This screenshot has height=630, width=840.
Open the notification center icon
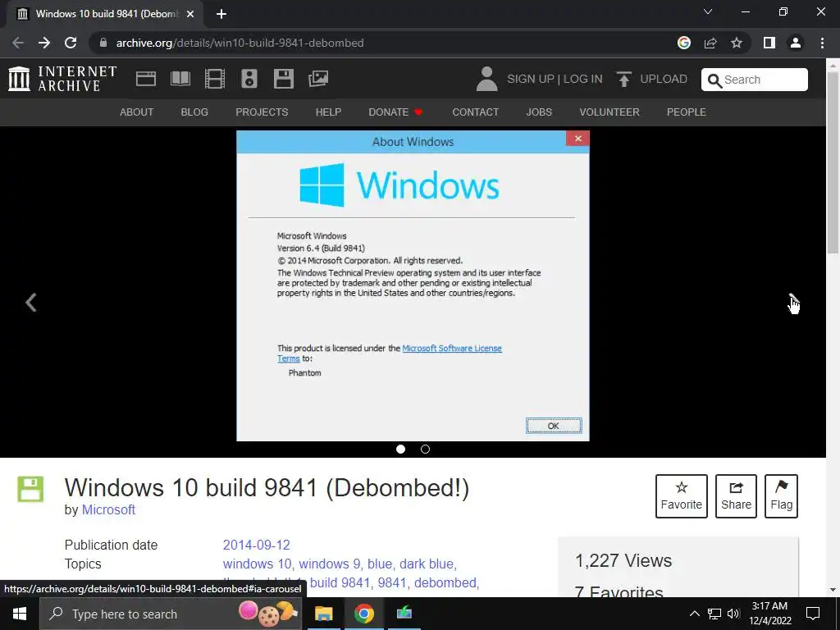click(813, 614)
